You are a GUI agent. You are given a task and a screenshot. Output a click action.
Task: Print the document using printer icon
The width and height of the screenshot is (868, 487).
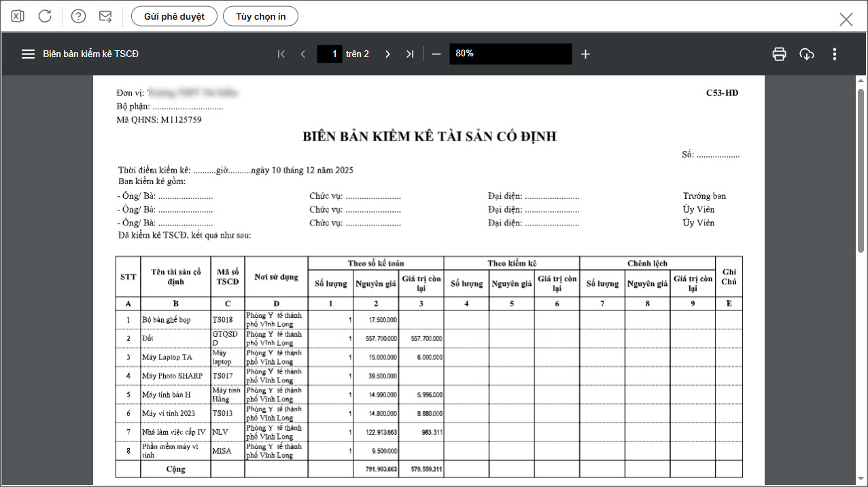(779, 54)
